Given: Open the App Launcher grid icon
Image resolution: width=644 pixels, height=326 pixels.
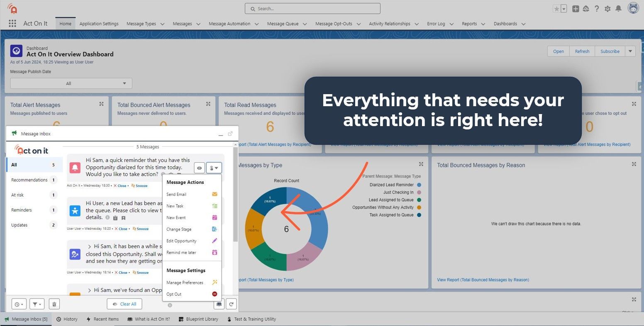Looking at the screenshot, I should click(12, 24).
